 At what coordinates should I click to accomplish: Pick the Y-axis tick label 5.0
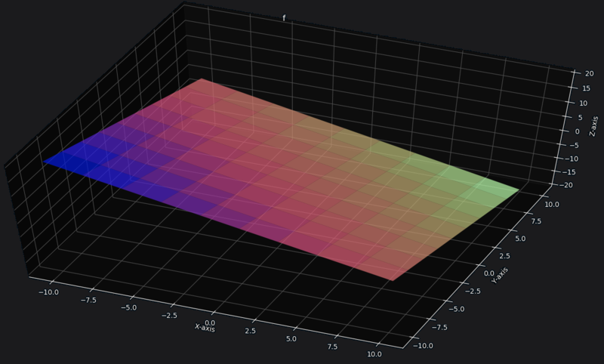point(520,239)
